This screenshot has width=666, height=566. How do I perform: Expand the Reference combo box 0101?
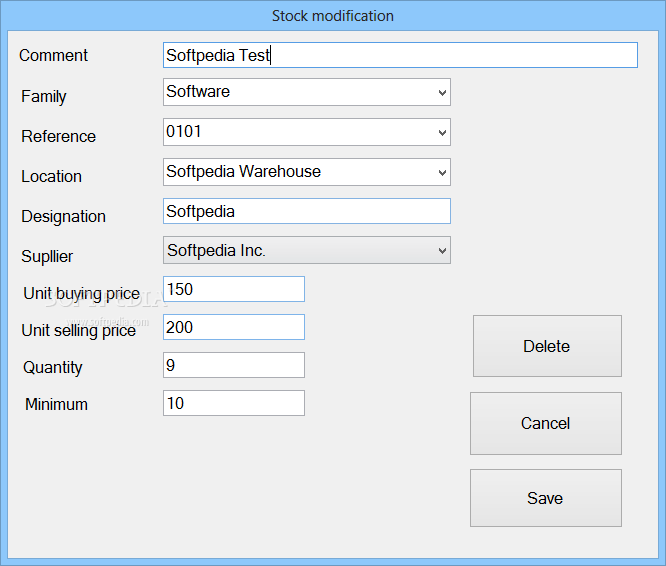(x=307, y=132)
